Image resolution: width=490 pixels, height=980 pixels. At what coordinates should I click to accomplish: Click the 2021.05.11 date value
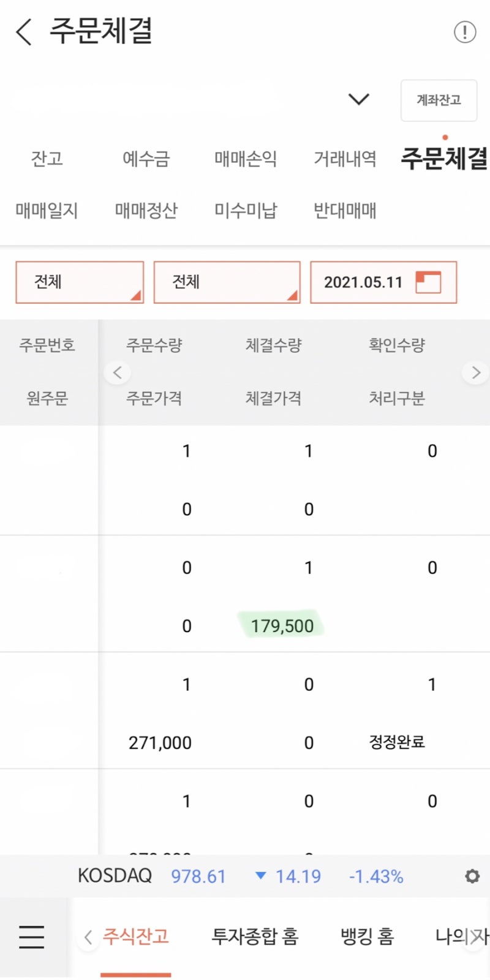pos(363,282)
